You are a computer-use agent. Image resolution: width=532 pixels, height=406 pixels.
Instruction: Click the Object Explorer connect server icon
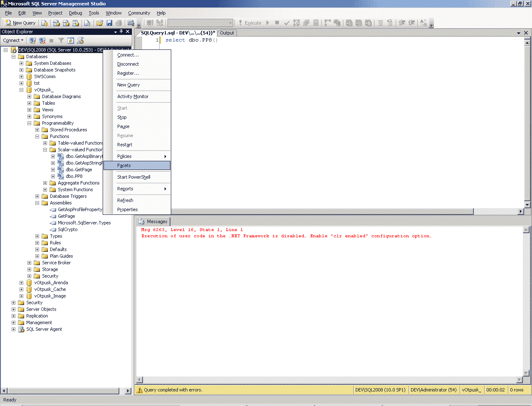pos(32,40)
